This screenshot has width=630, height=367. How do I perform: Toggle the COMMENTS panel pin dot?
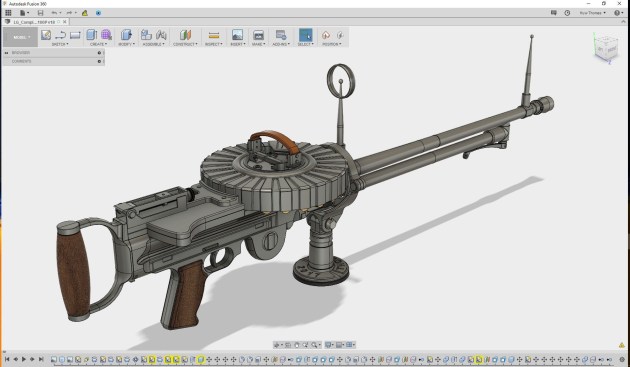(99, 62)
